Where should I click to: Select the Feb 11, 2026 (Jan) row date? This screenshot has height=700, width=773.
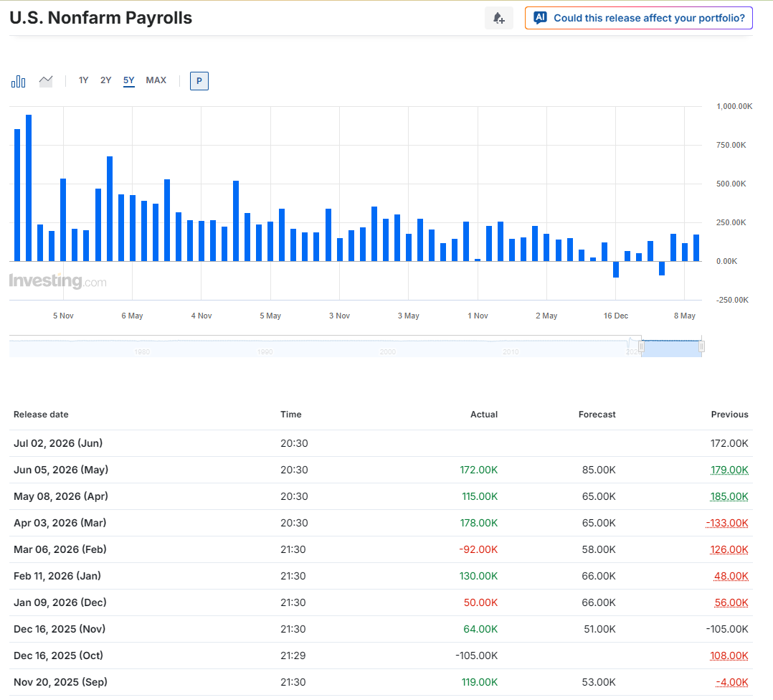pos(57,576)
